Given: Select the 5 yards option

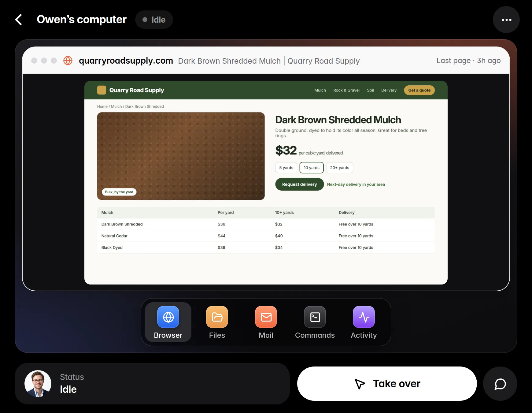Looking at the screenshot, I should pyautogui.click(x=286, y=168).
